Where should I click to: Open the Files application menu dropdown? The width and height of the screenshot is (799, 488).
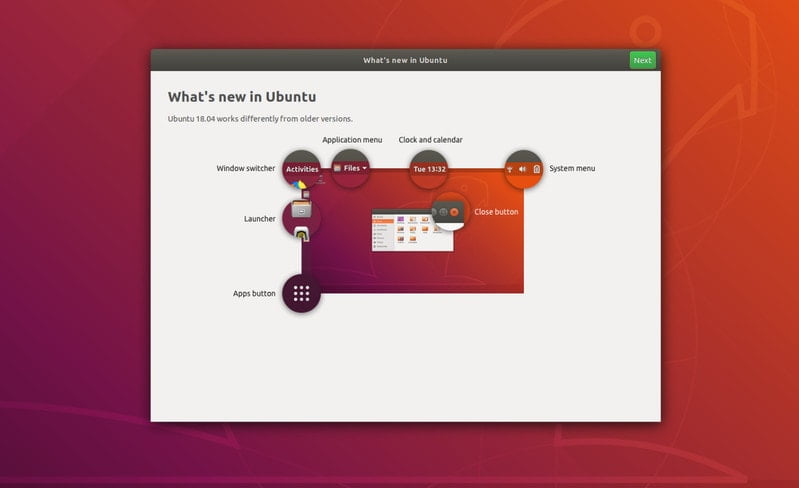pos(351,168)
